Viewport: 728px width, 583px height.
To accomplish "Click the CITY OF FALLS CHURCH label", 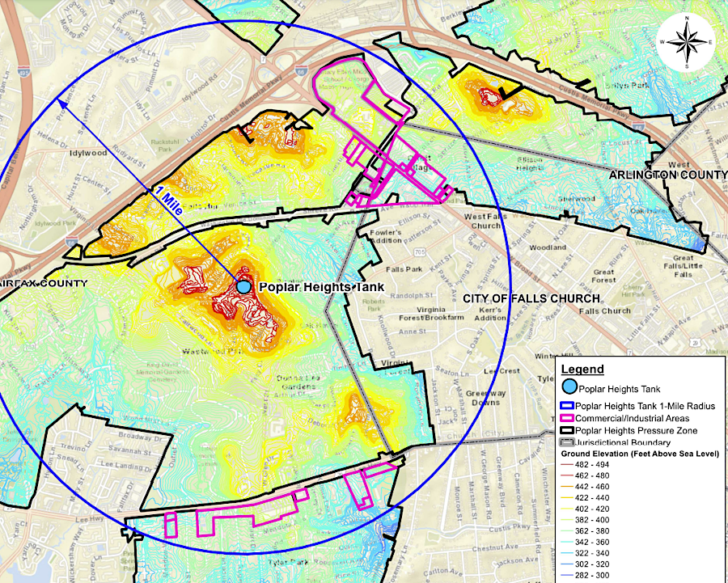I will pyautogui.click(x=520, y=298).
